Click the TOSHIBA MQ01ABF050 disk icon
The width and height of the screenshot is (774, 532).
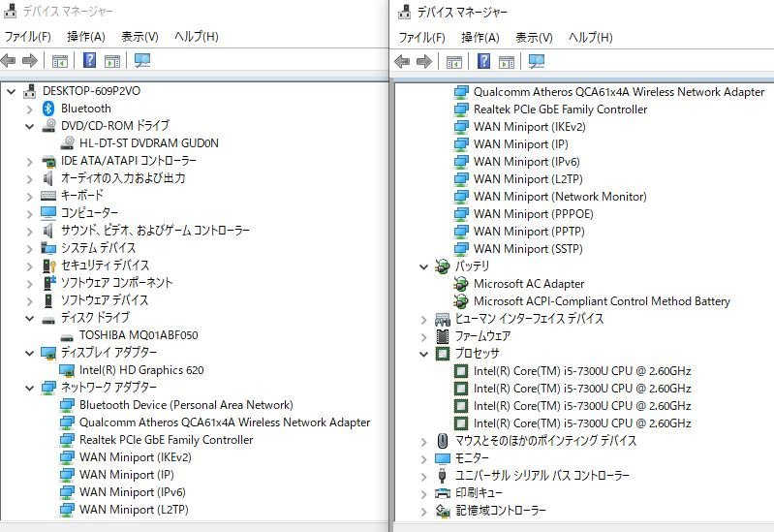click(67, 338)
